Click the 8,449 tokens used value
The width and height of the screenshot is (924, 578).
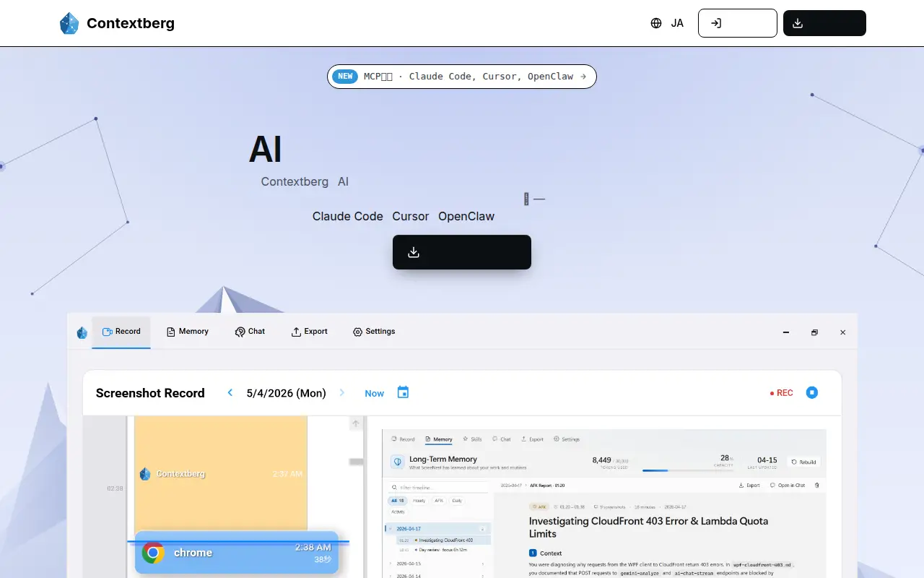[601, 460]
